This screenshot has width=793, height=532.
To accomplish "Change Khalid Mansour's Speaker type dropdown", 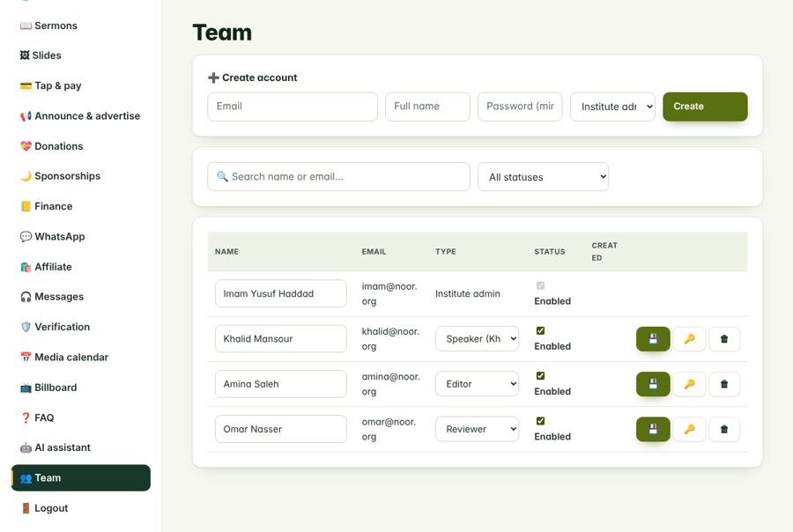I will tap(477, 339).
